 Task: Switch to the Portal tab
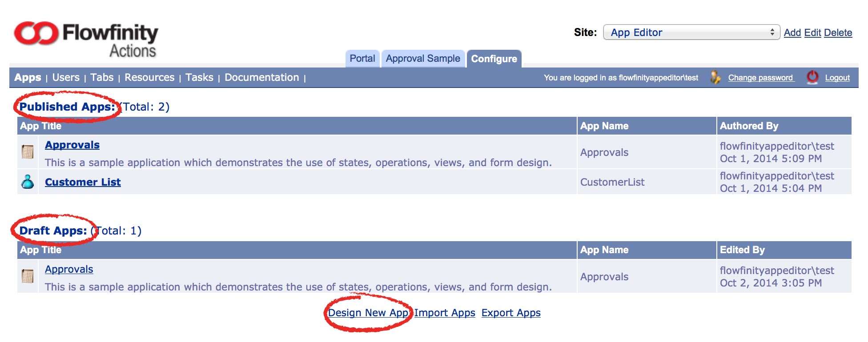click(362, 59)
